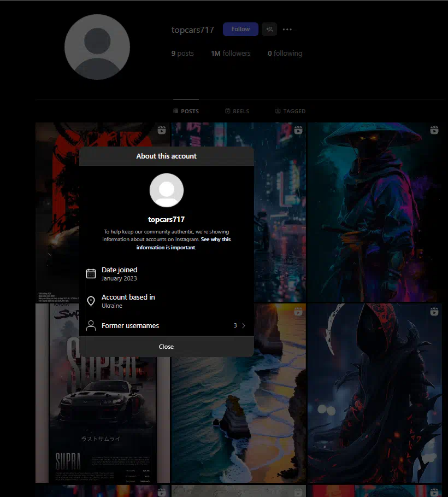Show similar accounts via the add-person icon

tap(269, 29)
